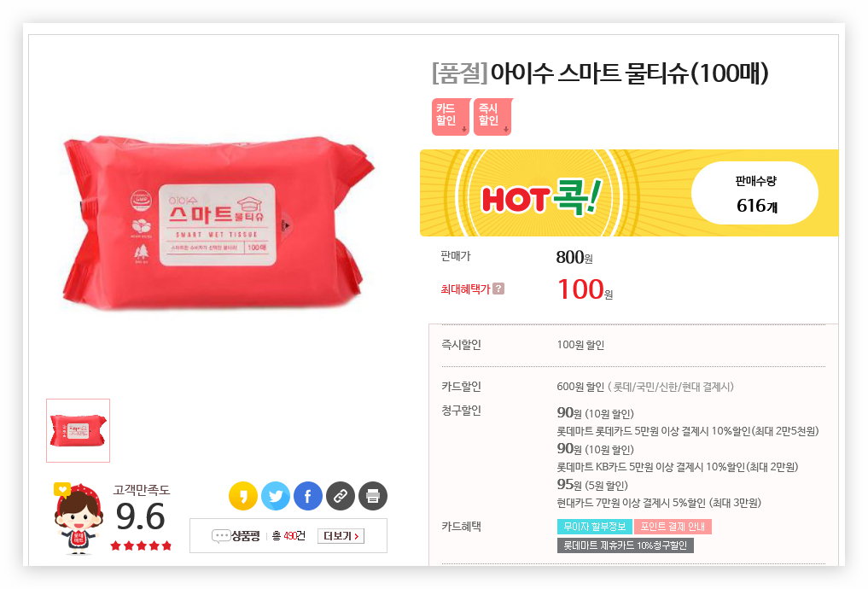Click product title 아이수 스마트 물티슈
The image size is (868, 589).
coord(629,73)
